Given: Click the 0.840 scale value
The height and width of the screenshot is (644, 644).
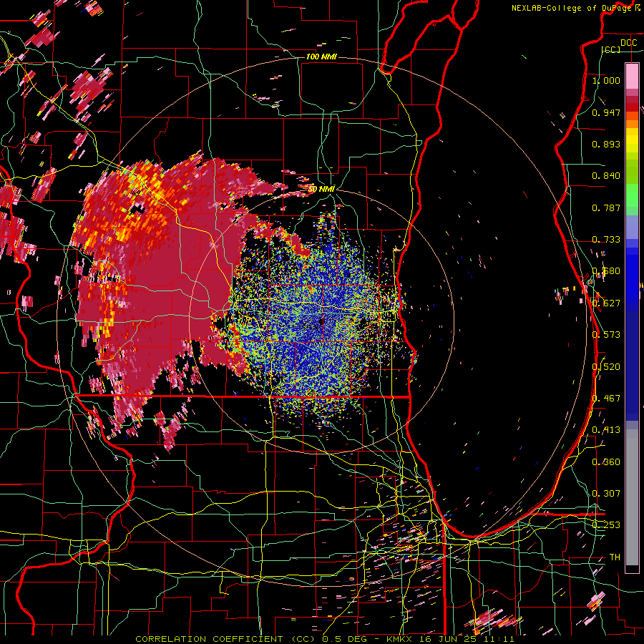Looking at the screenshot, I should point(606,176).
